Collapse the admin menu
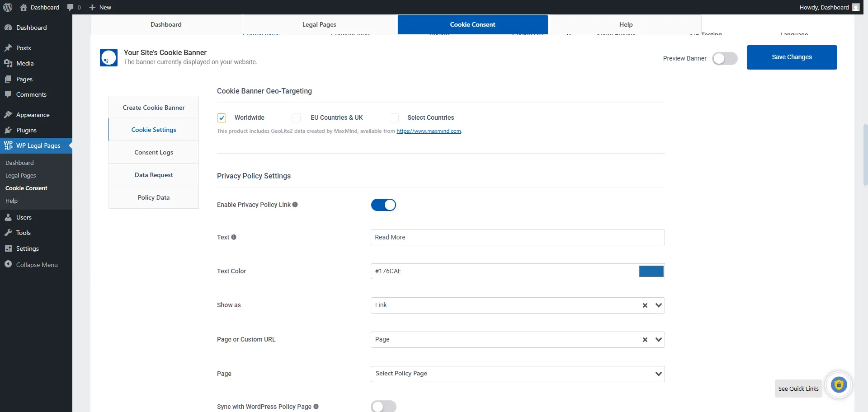868x412 pixels. (8, 264)
